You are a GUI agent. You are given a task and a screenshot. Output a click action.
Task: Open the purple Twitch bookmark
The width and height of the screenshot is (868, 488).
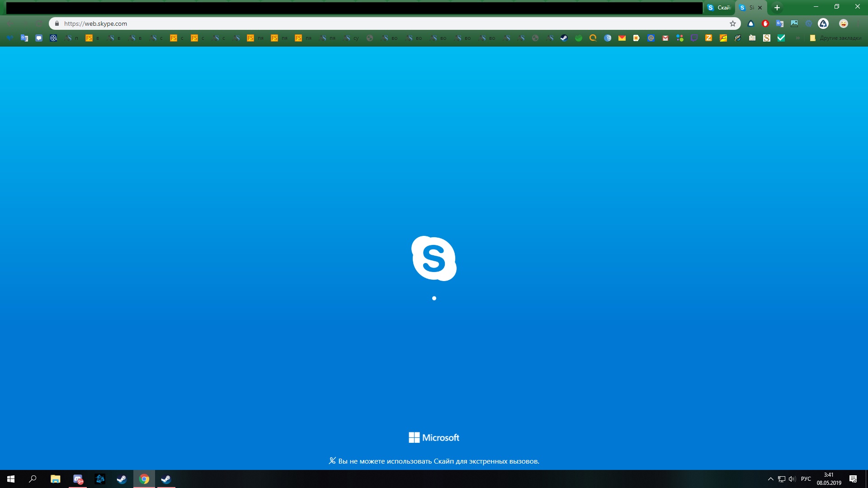[694, 38]
